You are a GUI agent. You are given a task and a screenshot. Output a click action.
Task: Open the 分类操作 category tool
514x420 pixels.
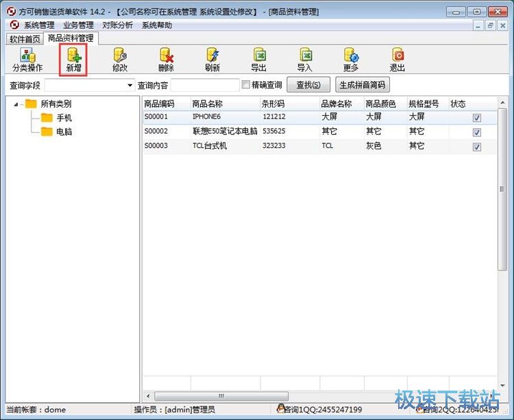(x=27, y=60)
